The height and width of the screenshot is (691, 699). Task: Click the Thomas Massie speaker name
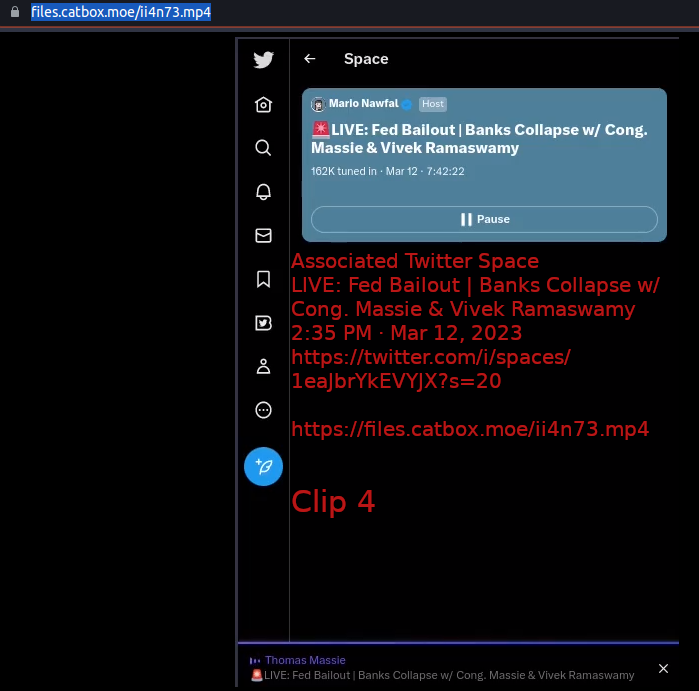(305, 660)
